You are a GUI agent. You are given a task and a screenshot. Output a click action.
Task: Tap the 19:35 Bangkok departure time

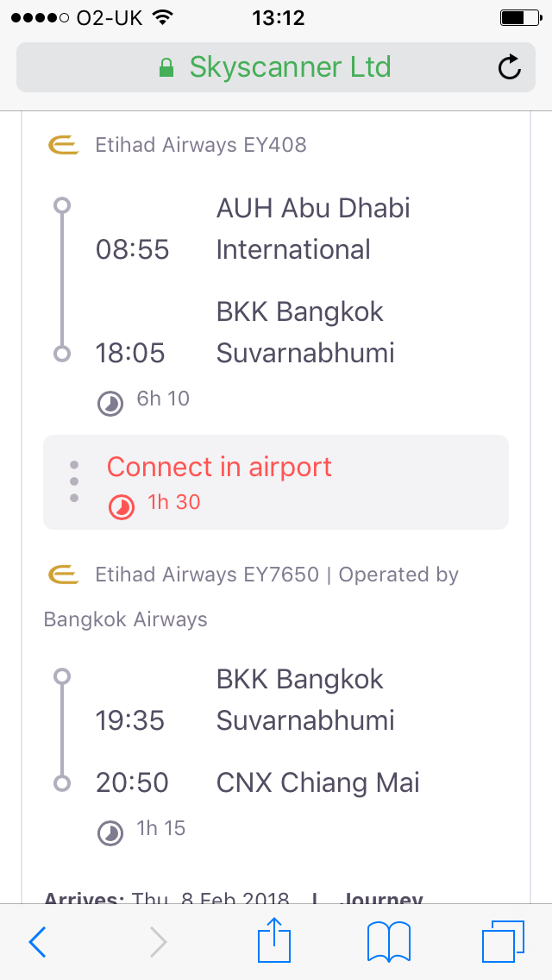(x=129, y=720)
